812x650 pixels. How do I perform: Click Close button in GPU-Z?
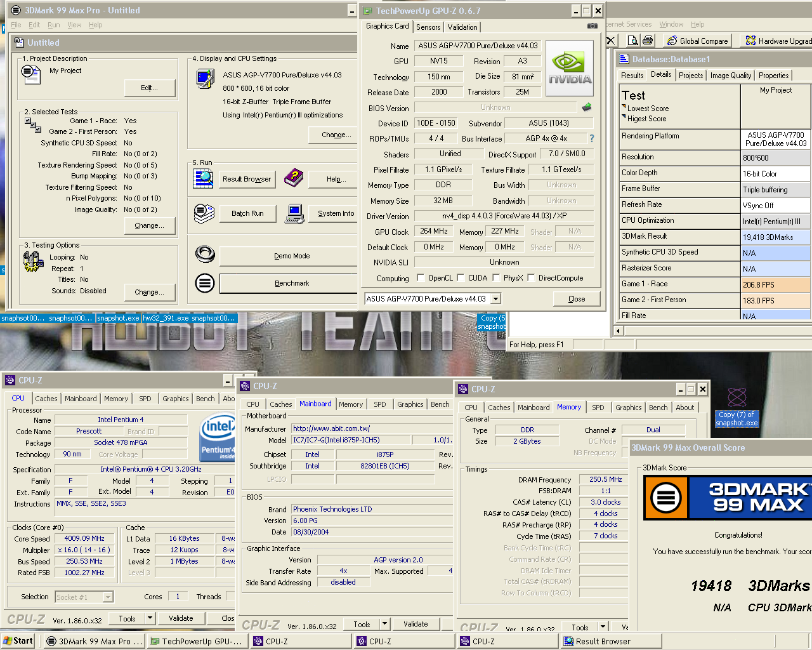tap(577, 299)
